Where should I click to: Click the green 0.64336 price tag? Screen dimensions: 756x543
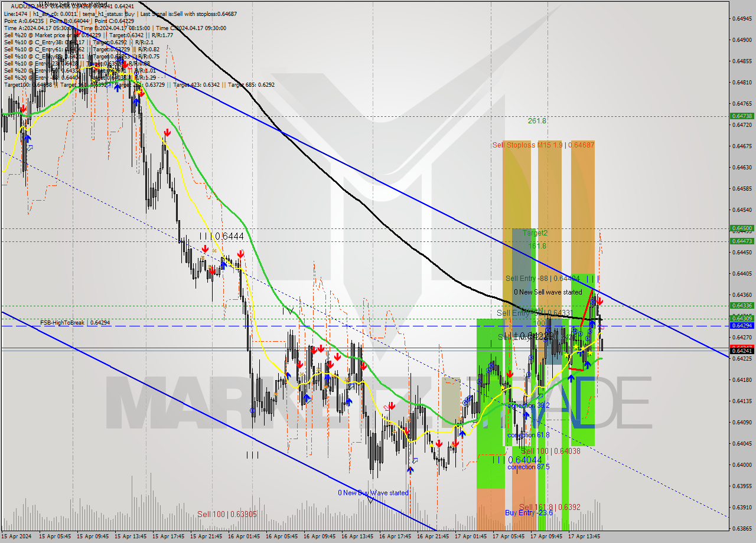[x=742, y=305]
